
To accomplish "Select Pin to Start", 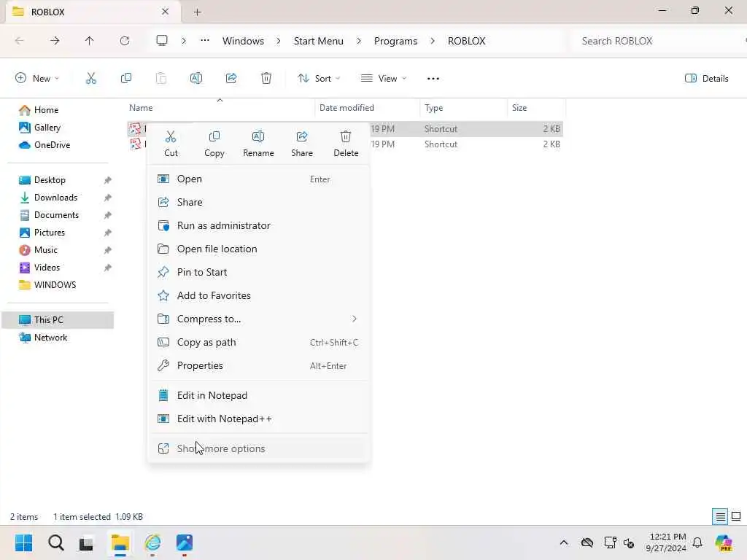I will point(258,273).
